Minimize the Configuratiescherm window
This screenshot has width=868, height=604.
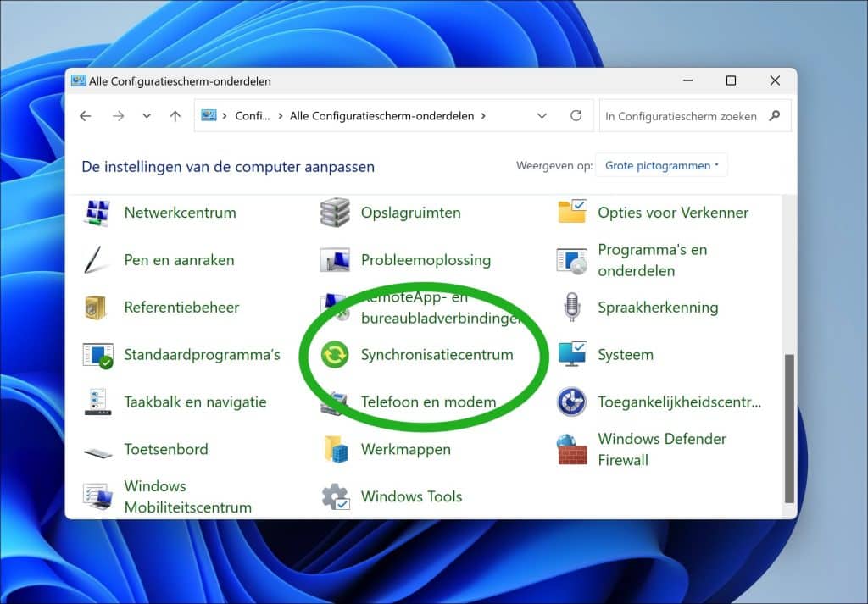(x=687, y=80)
